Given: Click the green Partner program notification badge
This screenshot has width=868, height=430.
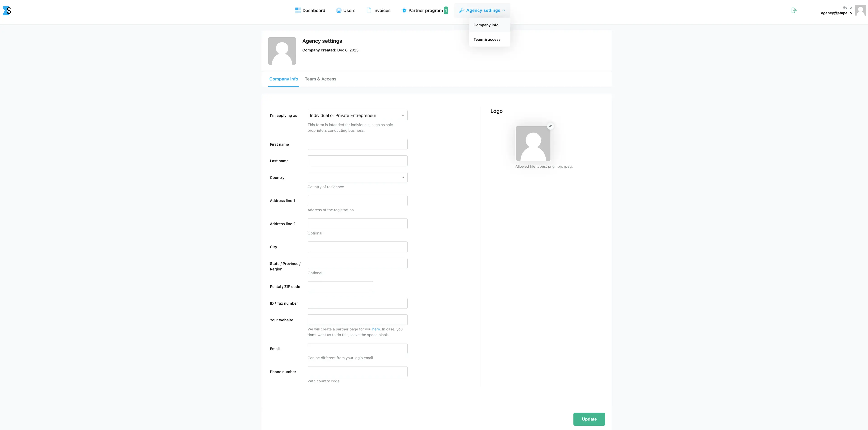Looking at the screenshot, I should tap(446, 10).
